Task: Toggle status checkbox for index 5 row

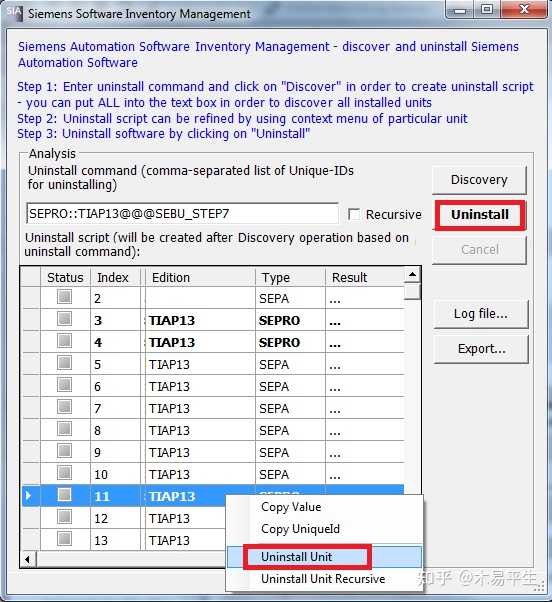Action: 64,362
